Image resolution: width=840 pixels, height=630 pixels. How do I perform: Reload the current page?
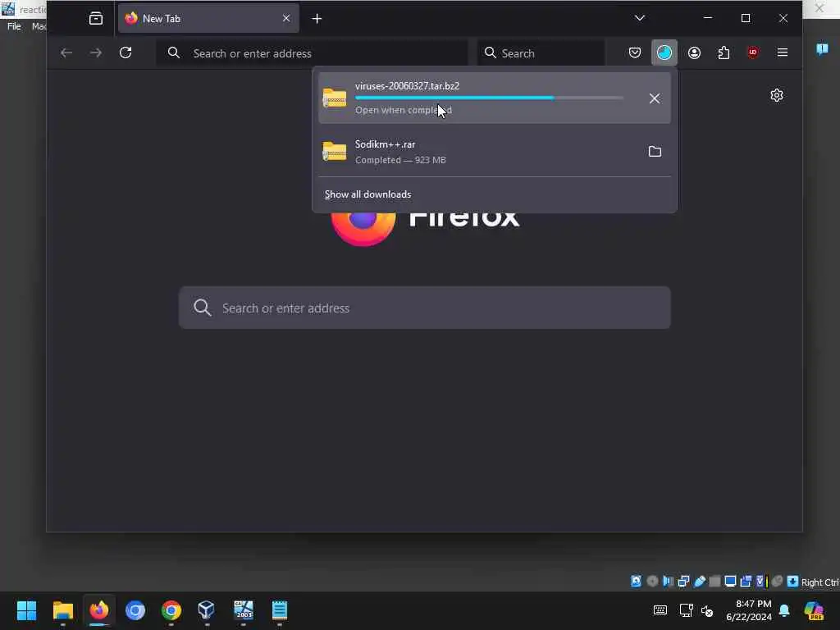126,52
